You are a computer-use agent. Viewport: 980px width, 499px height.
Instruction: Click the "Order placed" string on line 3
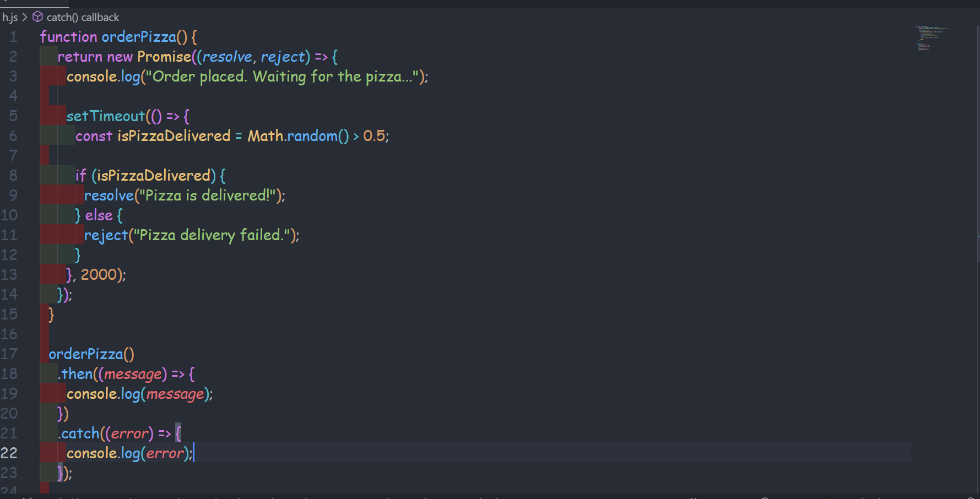pyautogui.click(x=281, y=77)
